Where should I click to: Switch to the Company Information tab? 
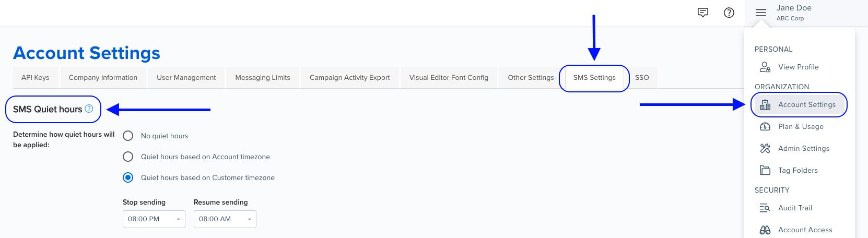[103, 77]
